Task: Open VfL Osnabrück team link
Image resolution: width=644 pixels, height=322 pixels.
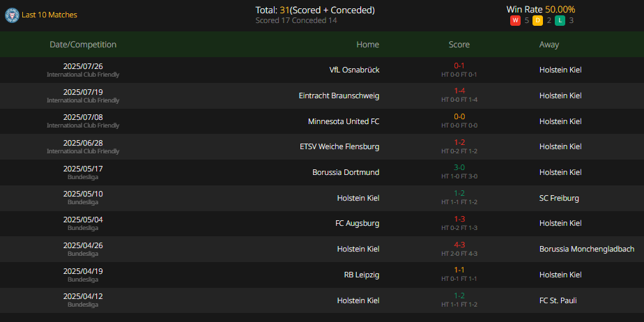Action: (x=355, y=70)
